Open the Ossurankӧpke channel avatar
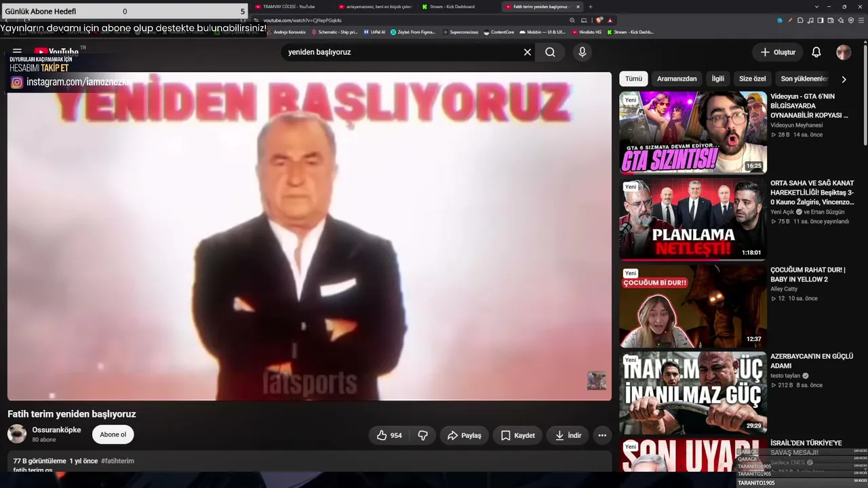 [17, 434]
